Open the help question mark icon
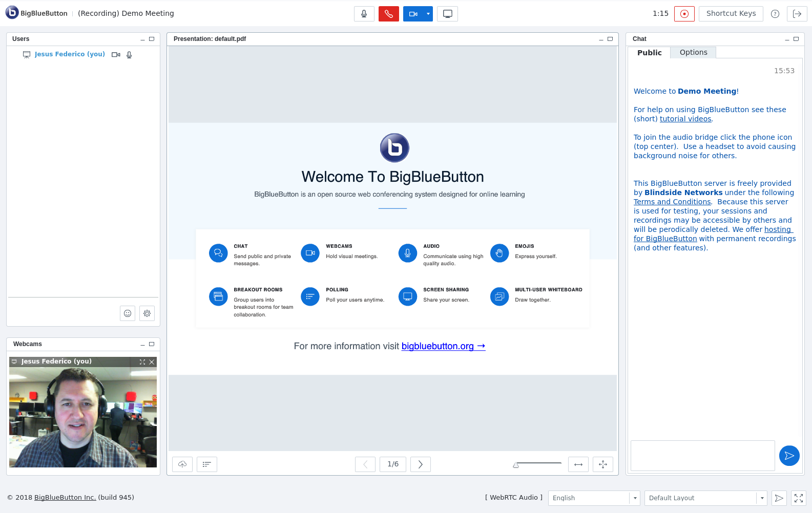The height and width of the screenshot is (513, 812). [x=775, y=14]
